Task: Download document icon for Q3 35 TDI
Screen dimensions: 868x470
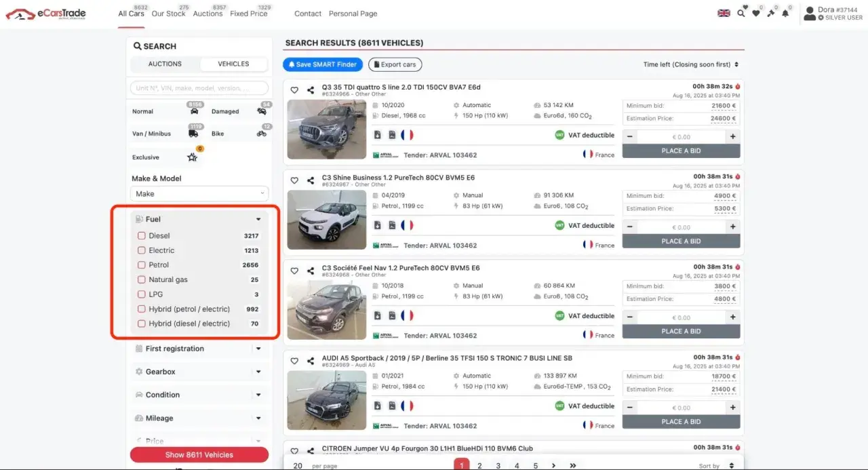Action: click(x=378, y=135)
